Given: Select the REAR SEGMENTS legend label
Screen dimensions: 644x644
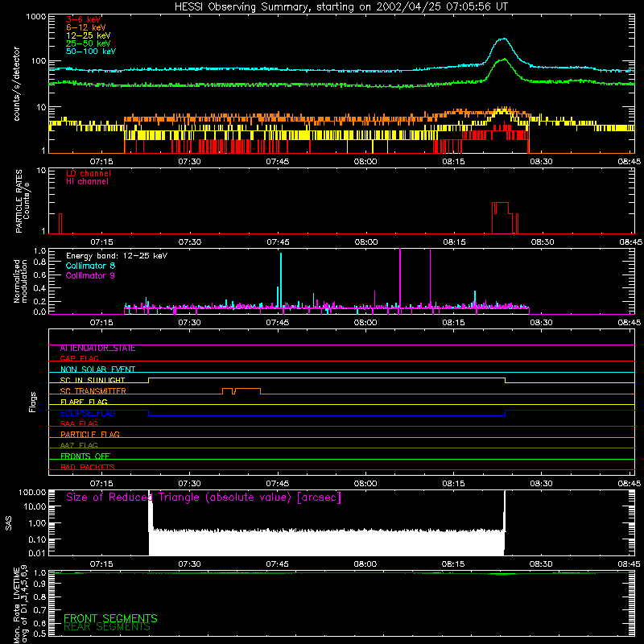Looking at the screenshot, I should [x=107, y=627].
